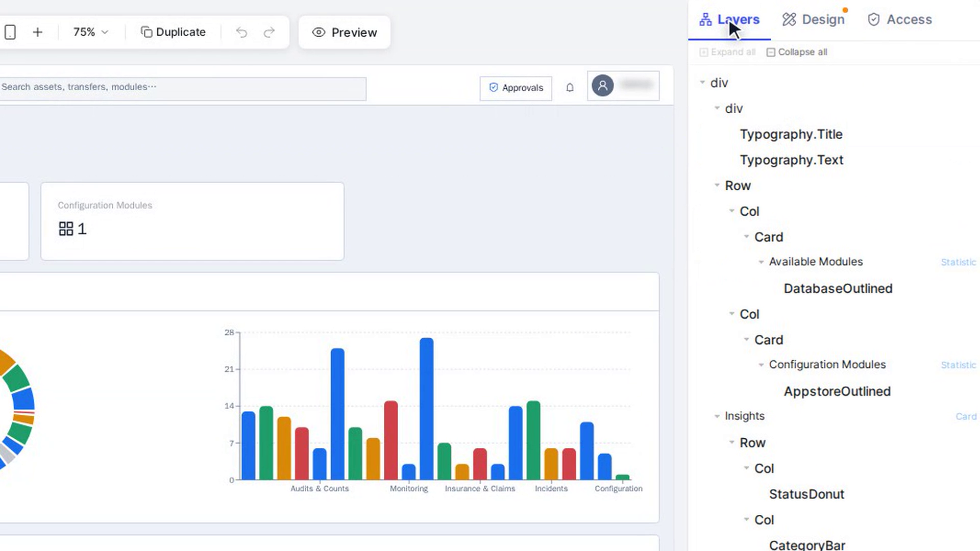
Task: Click the redo arrow icon
Action: pyautogui.click(x=269, y=32)
